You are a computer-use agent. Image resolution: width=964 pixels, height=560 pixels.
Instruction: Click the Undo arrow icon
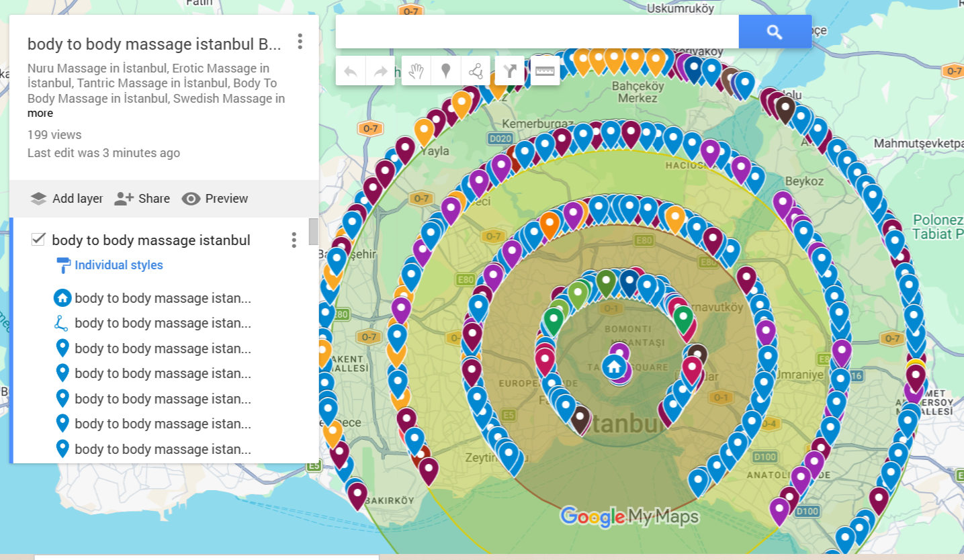click(x=350, y=71)
